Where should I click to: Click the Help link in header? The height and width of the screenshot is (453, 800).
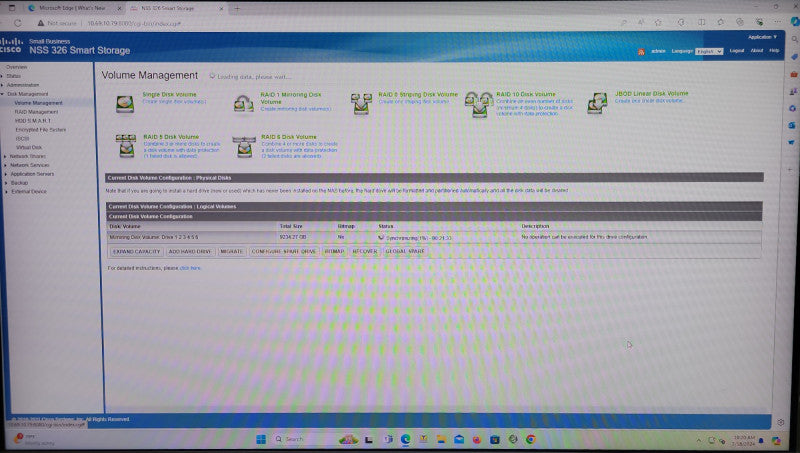click(774, 51)
